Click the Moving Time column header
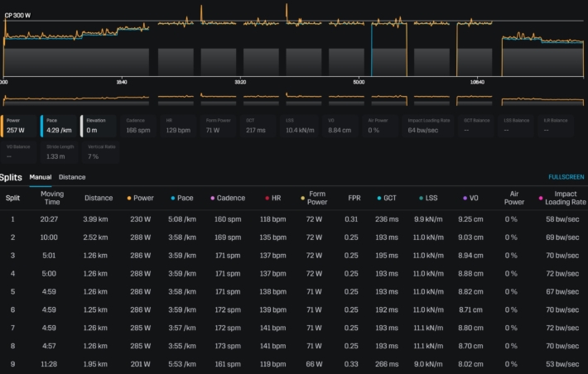This screenshot has width=588, height=374. [52, 198]
